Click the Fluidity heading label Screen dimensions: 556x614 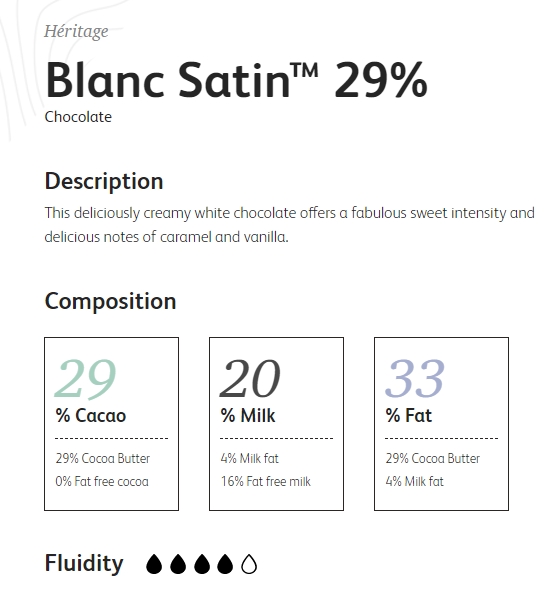pos(84,563)
